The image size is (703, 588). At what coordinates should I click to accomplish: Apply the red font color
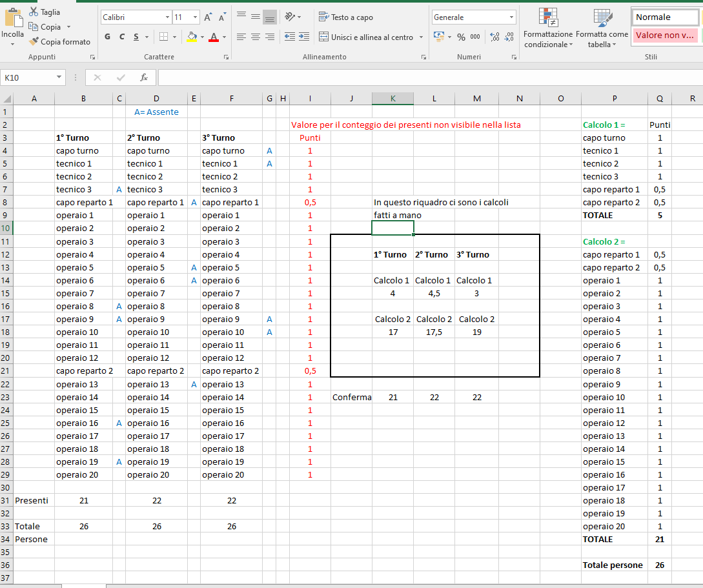(214, 37)
